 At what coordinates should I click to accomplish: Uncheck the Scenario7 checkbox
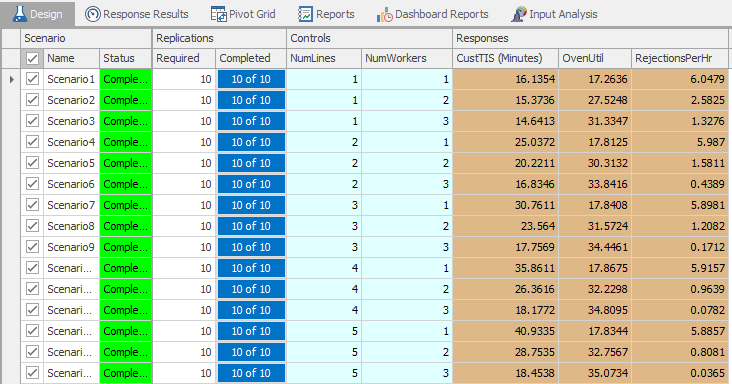coord(32,205)
